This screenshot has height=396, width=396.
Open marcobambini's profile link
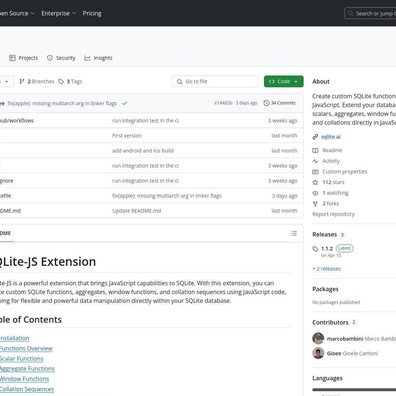click(x=345, y=339)
